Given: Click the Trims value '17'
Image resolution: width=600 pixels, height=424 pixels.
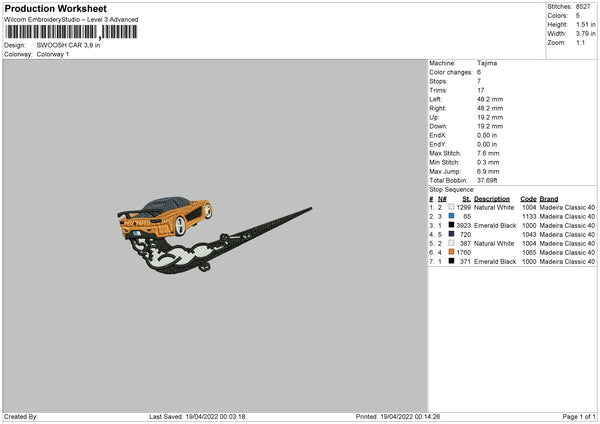Looking at the screenshot, I should 480,90.
